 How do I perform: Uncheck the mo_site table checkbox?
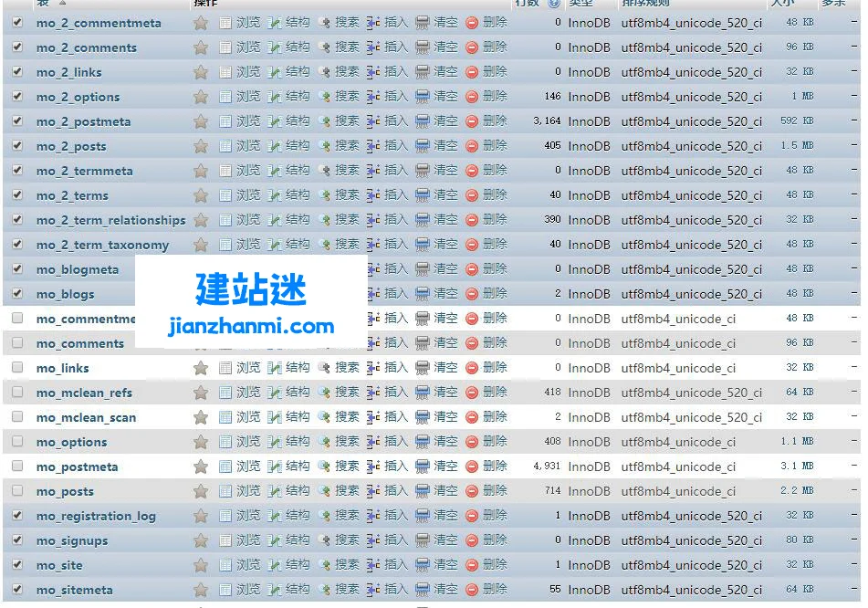[17, 564]
